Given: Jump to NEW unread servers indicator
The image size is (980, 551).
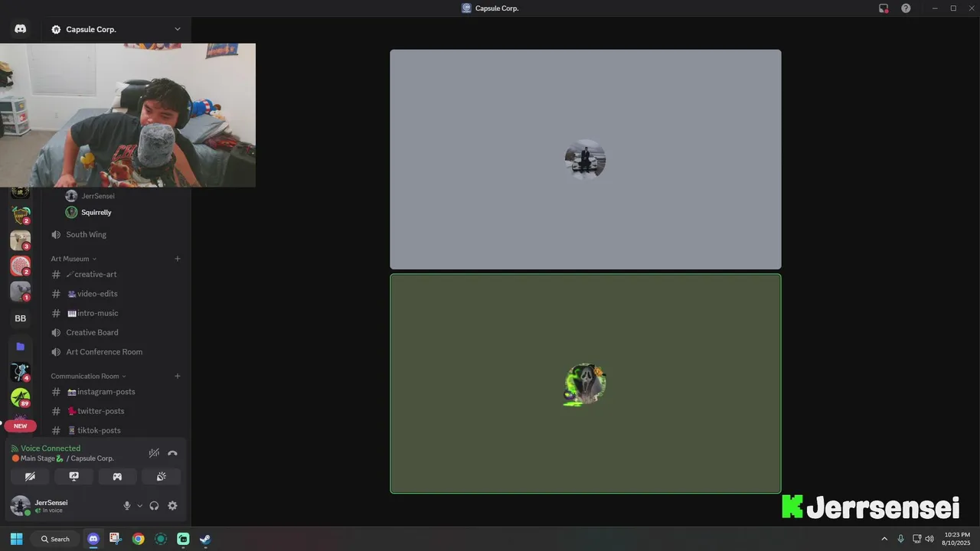Looking at the screenshot, I should coord(21,425).
